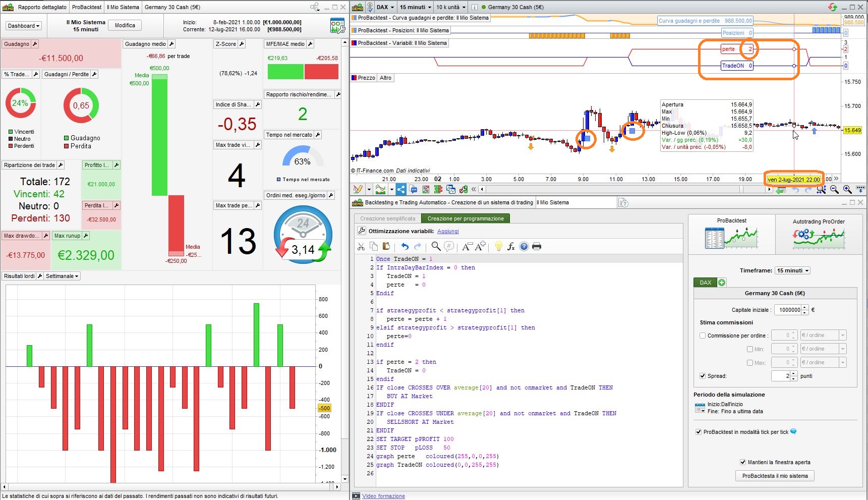Add a new instrument with the green plus
Viewport: 868px width, 500px height.
pos(722,283)
